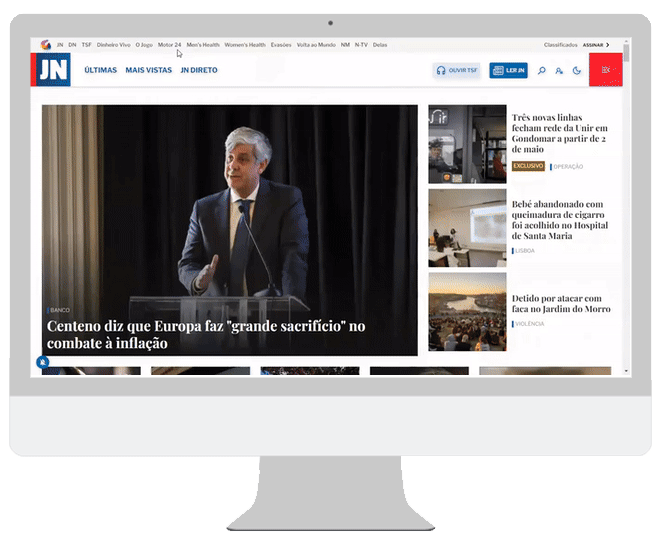Open the Centeno inflation headline article
Screen dimensions: 660x545
coord(206,334)
